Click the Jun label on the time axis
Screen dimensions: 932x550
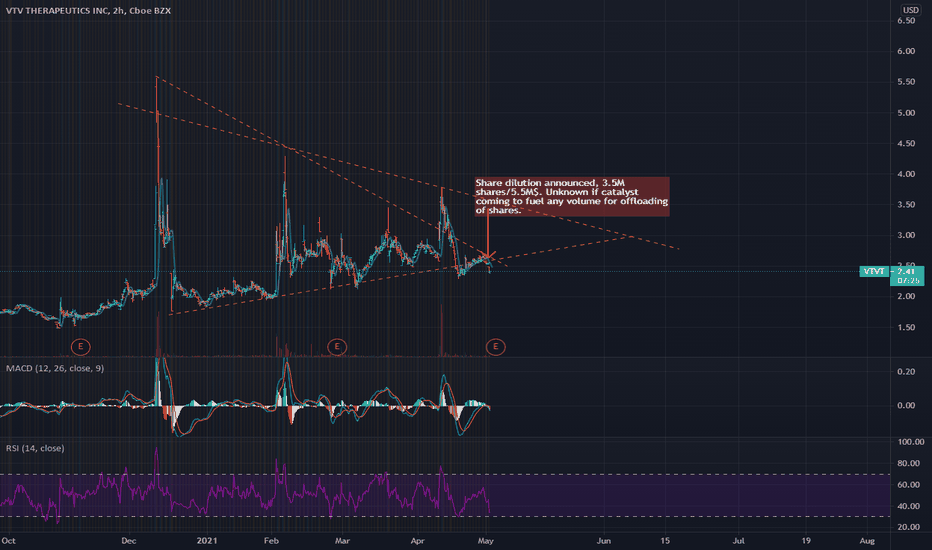[x=603, y=541]
